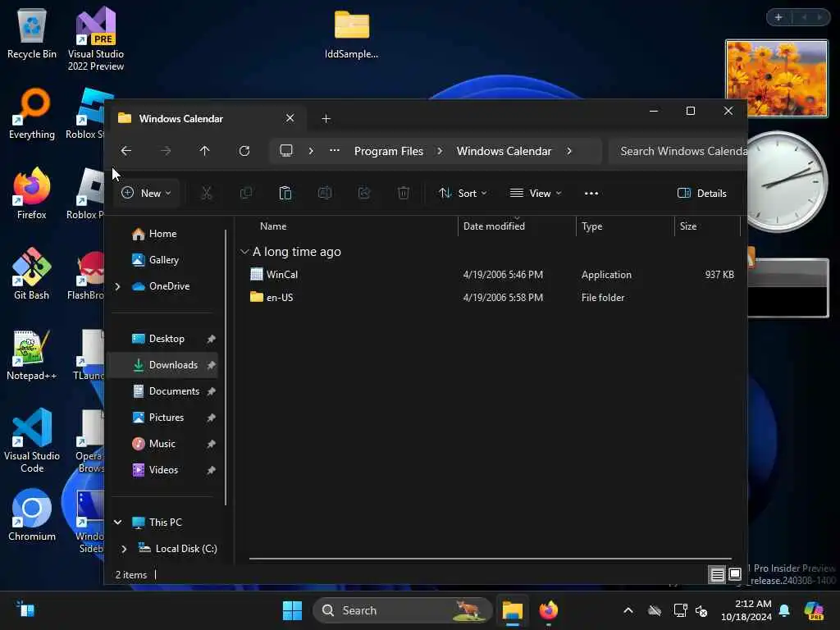Click the Rename icon in toolbar
This screenshot has width=840, height=630.
pos(325,194)
